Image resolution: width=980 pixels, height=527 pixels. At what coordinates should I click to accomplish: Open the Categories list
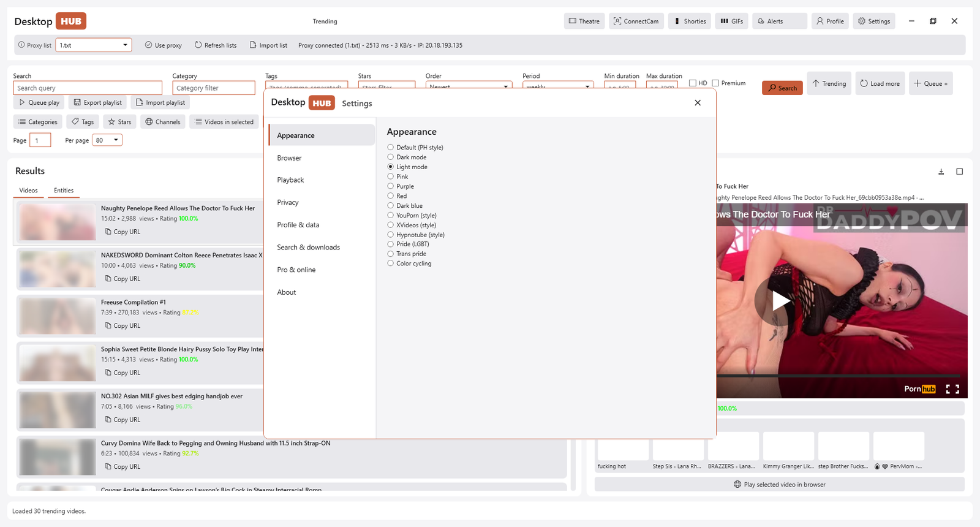tap(38, 122)
